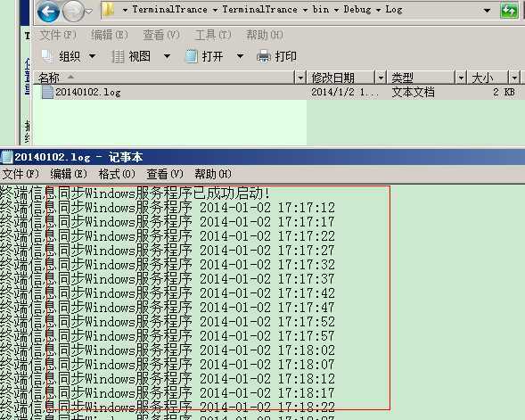Open Explorer's 编辑(E) menu
The width and height of the screenshot is (525, 420).
[x=110, y=35]
